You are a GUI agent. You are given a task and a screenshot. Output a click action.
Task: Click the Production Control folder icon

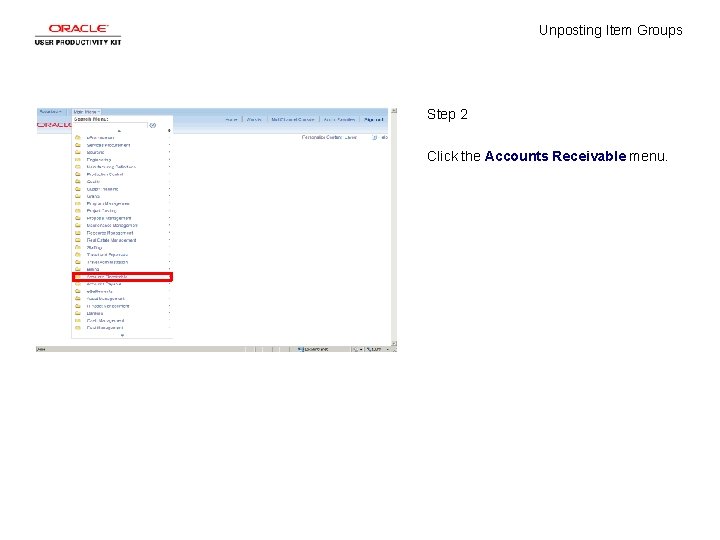[x=78, y=174]
